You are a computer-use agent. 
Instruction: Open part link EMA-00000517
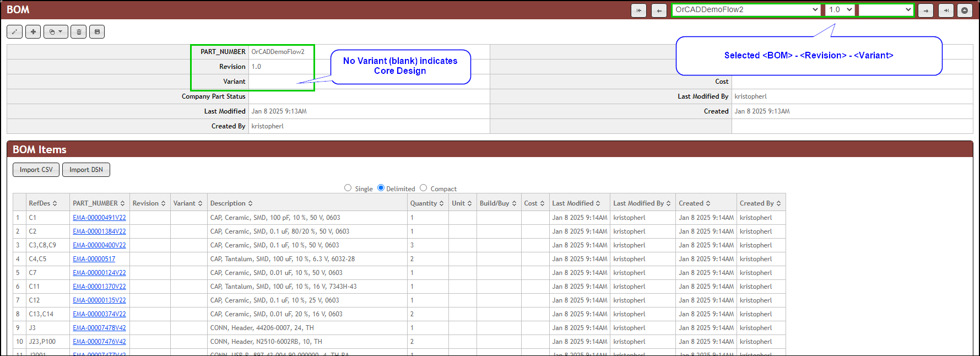pyautogui.click(x=94, y=259)
